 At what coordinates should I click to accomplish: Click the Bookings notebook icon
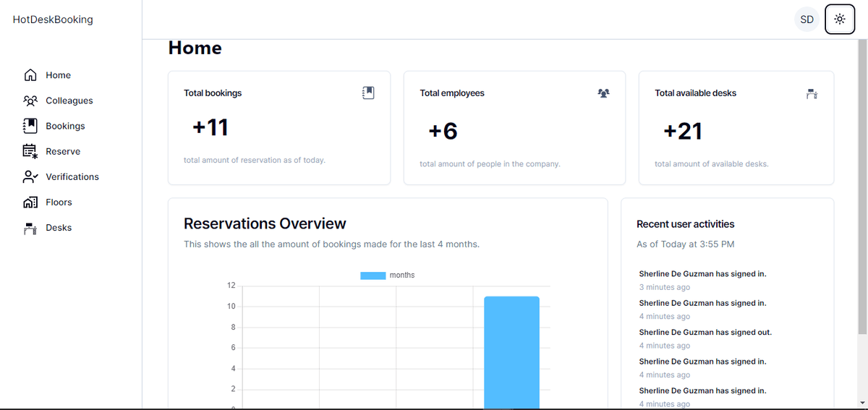[30, 126]
